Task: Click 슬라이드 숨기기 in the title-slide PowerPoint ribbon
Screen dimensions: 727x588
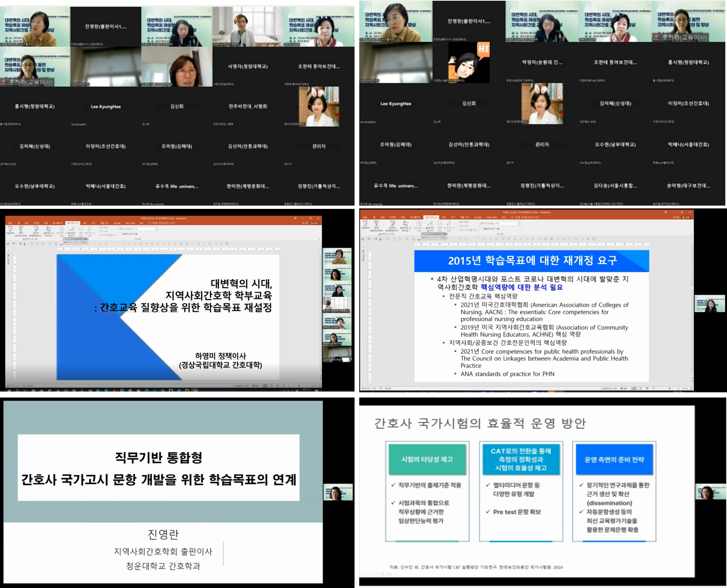Action: pos(71,231)
